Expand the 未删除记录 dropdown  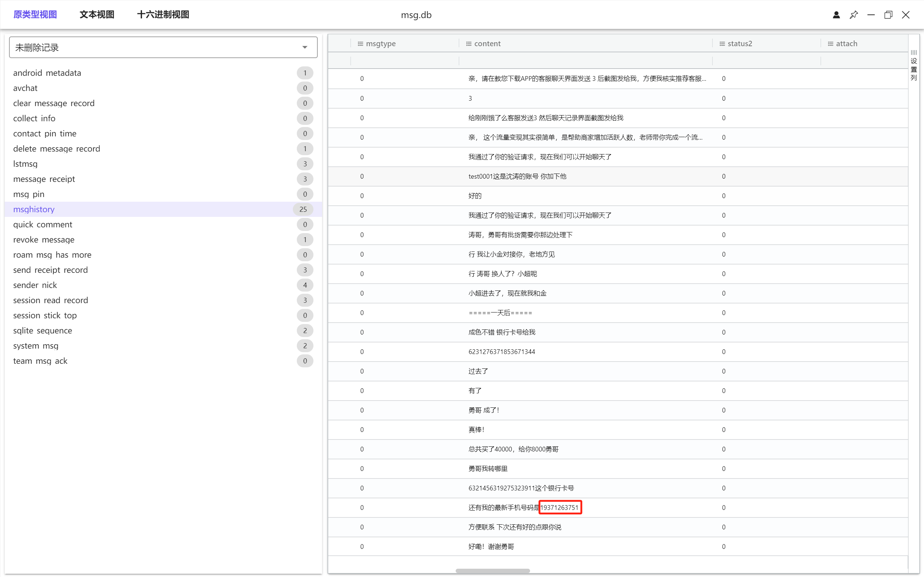[305, 47]
